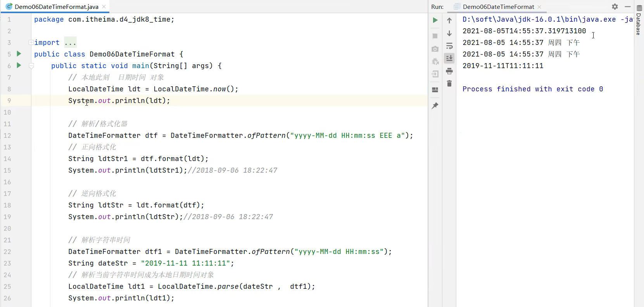Click the down arrow icon in Run toolbar

449,34
